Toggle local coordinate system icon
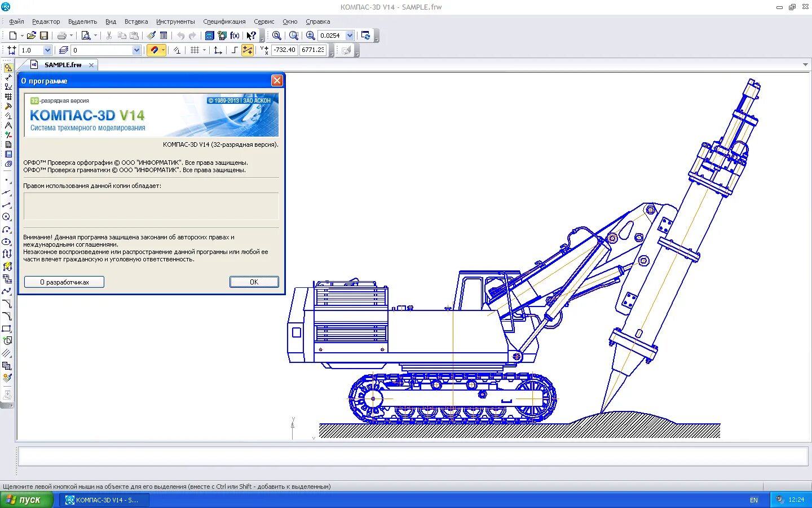 click(218, 50)
